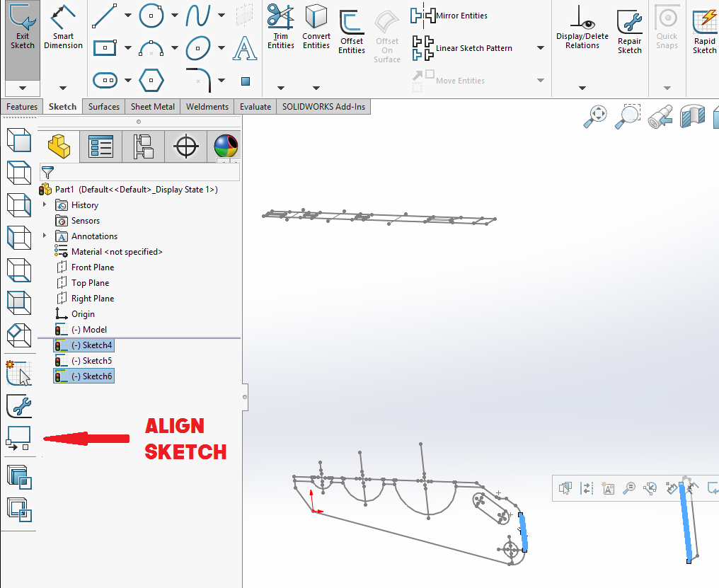
Task: Switch to the Evaluate tab
Action: coord(255,106)
